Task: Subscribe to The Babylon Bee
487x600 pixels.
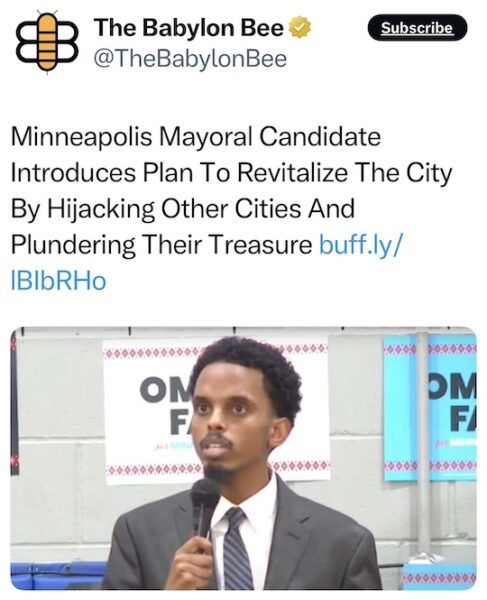Action: pos(417,28)
